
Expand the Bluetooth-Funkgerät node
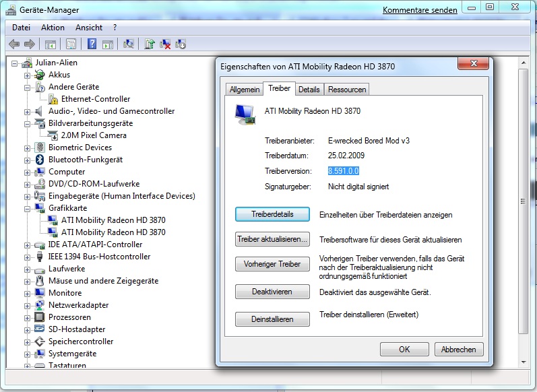coord(27,160)
